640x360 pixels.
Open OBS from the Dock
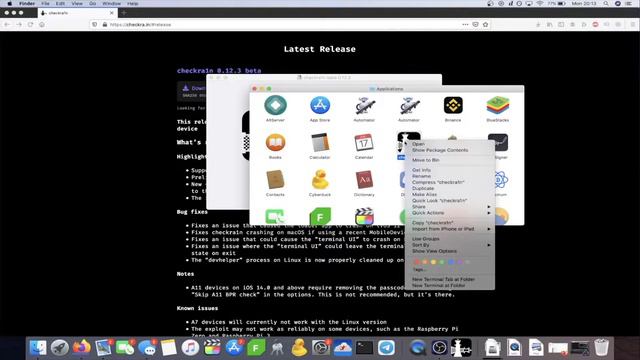tap(439, 348)
